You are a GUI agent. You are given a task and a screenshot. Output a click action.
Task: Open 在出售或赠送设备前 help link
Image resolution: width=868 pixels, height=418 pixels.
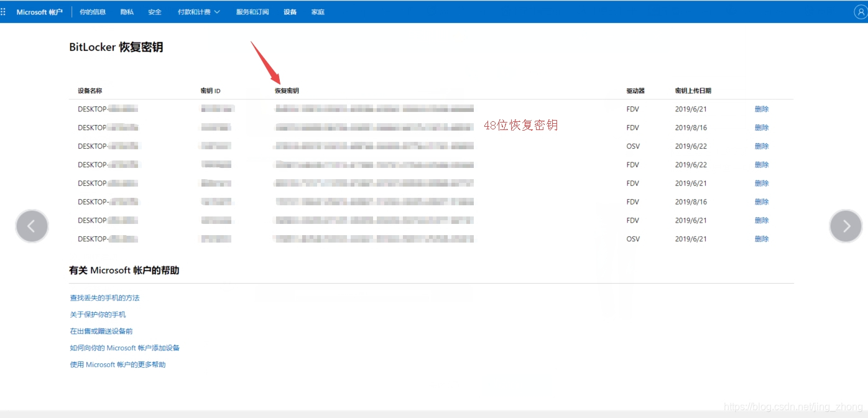[x=101, y=332]
